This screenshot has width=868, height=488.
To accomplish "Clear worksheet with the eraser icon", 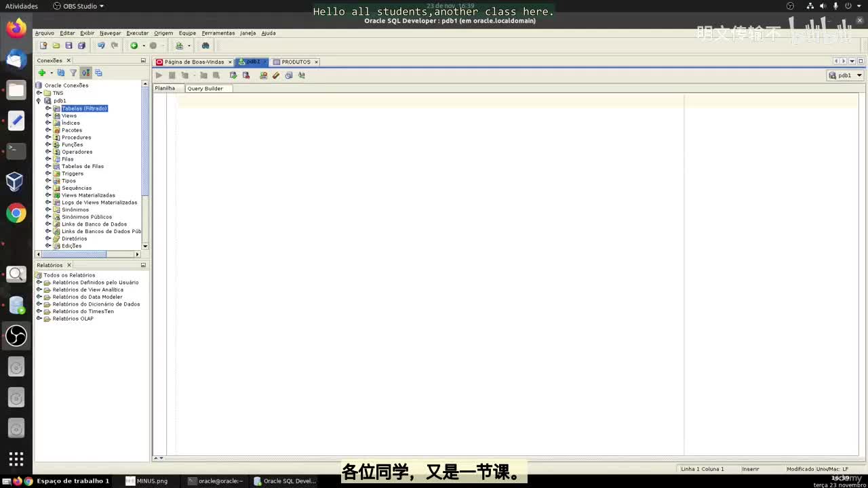I will pos(276,75).
